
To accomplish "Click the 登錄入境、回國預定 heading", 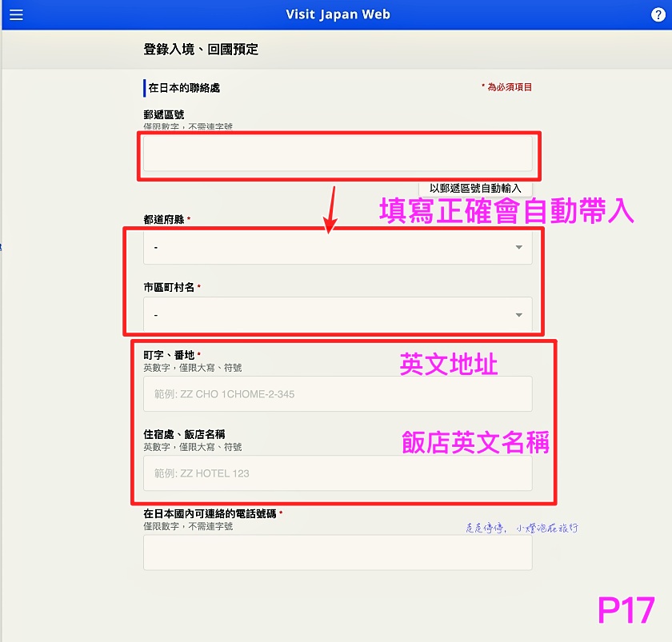I will coord(201,50).
